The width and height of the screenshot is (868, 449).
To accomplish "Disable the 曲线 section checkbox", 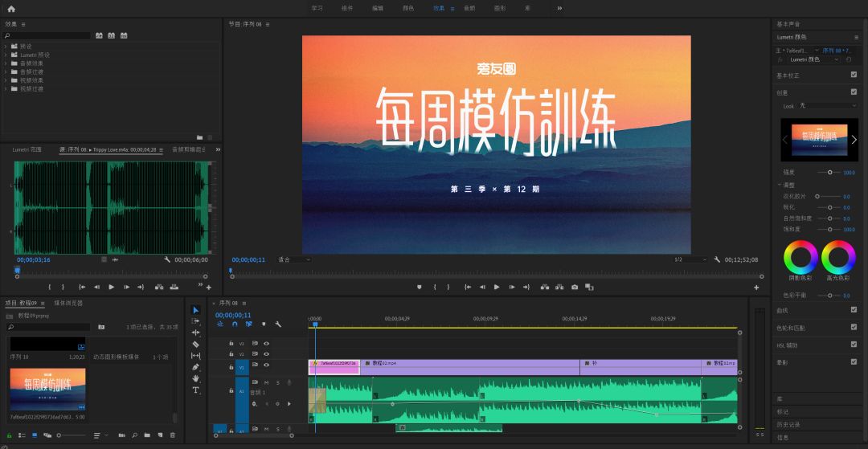I will point(854,309).
